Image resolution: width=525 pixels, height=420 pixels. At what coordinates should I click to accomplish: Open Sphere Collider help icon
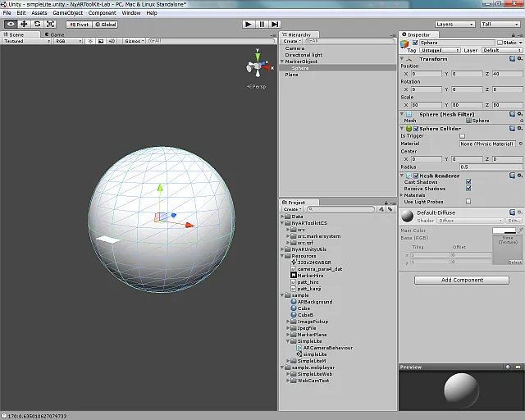[x=512, y=128]
